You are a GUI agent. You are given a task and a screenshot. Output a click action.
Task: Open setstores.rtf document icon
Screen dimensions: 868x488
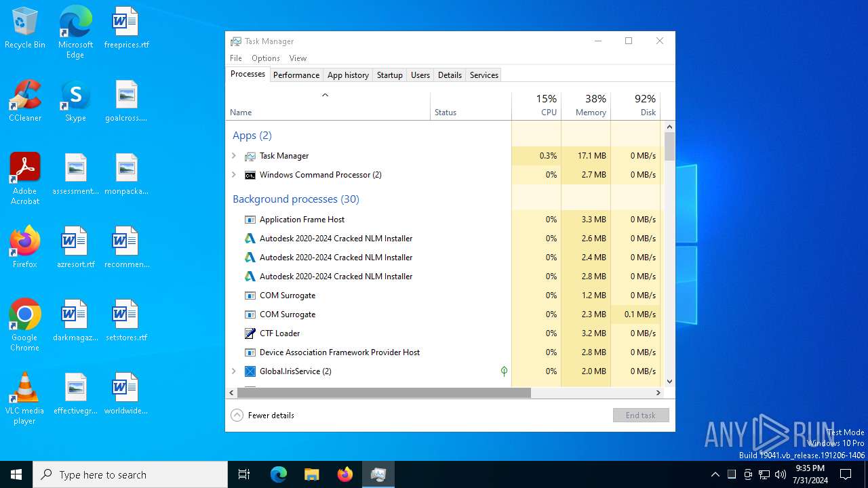[x=126, y=321]
